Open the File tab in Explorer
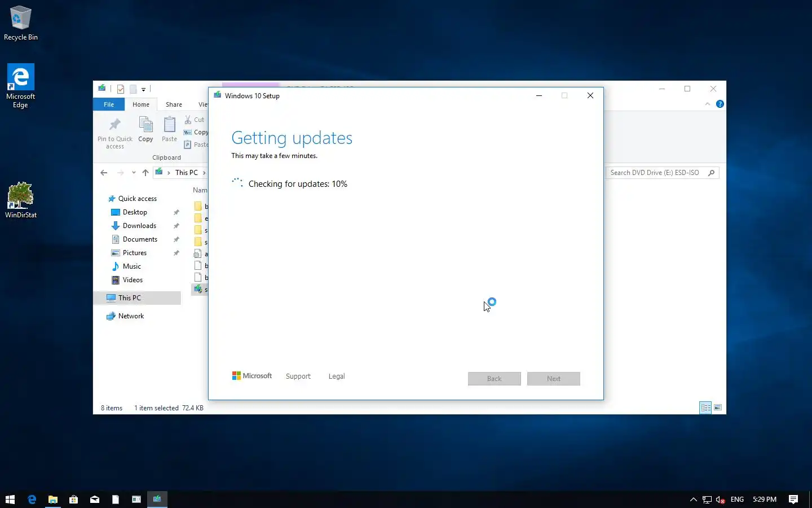The height and width of the screenshot is (508, 812). pos(109,104)
